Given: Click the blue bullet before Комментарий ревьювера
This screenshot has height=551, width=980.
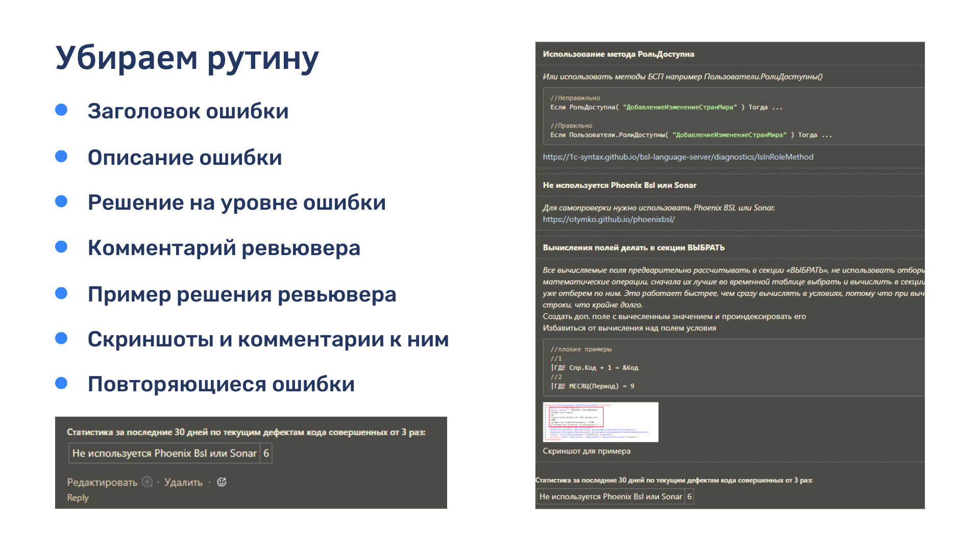Looking at the screenshot, I should [61, 247].
